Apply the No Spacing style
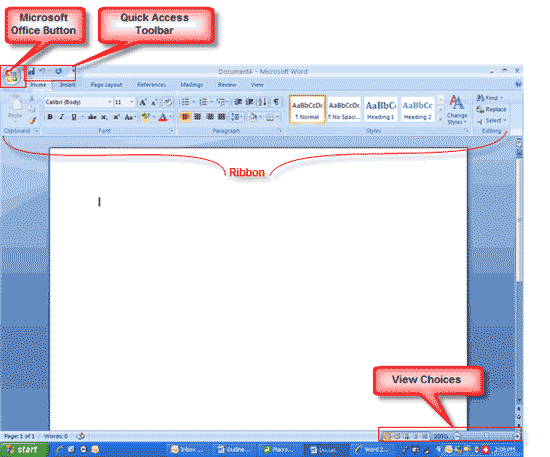550x457 pixels. (344, 109)
